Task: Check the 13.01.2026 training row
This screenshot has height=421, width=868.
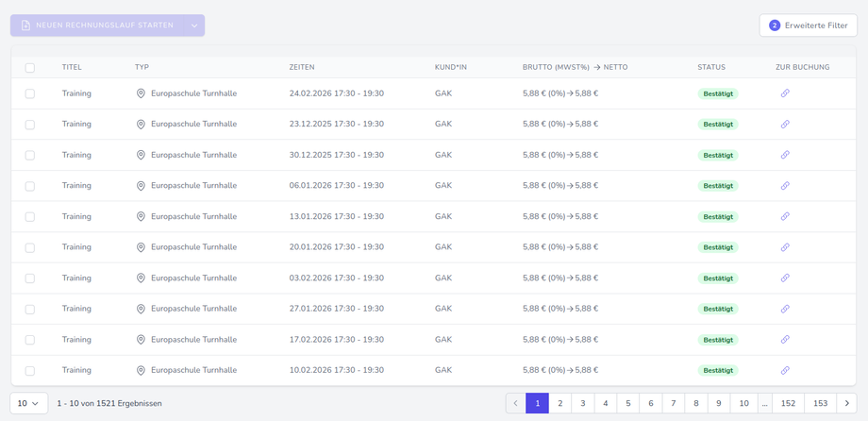Action: click(30, 216)
